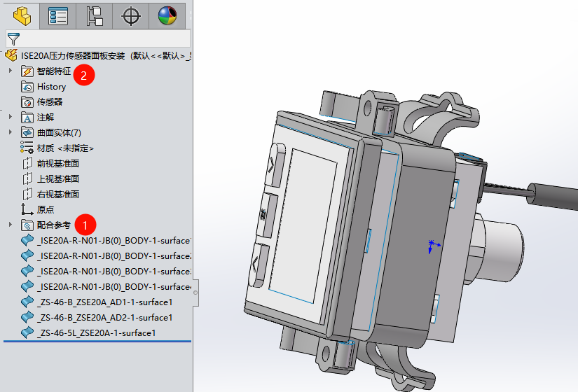Expand the 智能特征 folder
Screen dimensions: 578x392
[x=10, y=71]
